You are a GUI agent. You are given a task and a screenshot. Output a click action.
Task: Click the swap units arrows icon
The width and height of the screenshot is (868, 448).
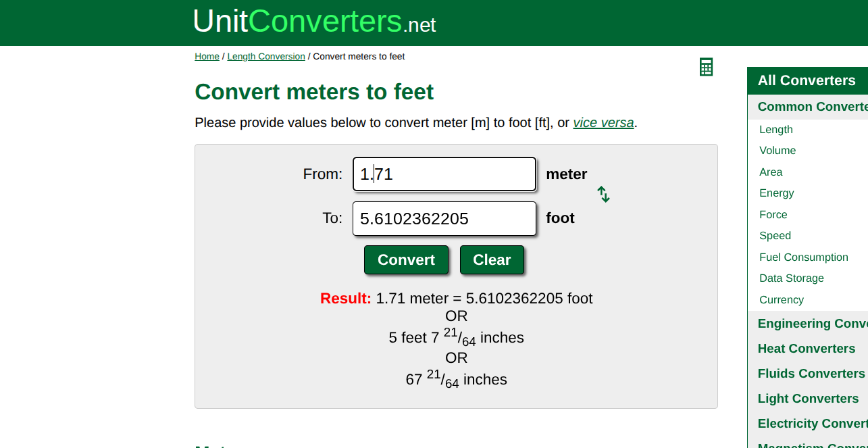coord(603,195)
